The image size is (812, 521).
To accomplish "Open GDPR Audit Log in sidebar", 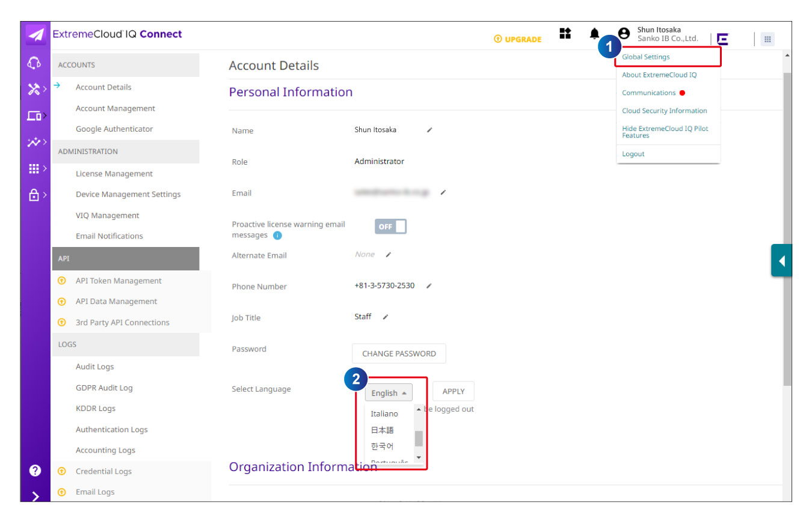I will pos(104,388).
